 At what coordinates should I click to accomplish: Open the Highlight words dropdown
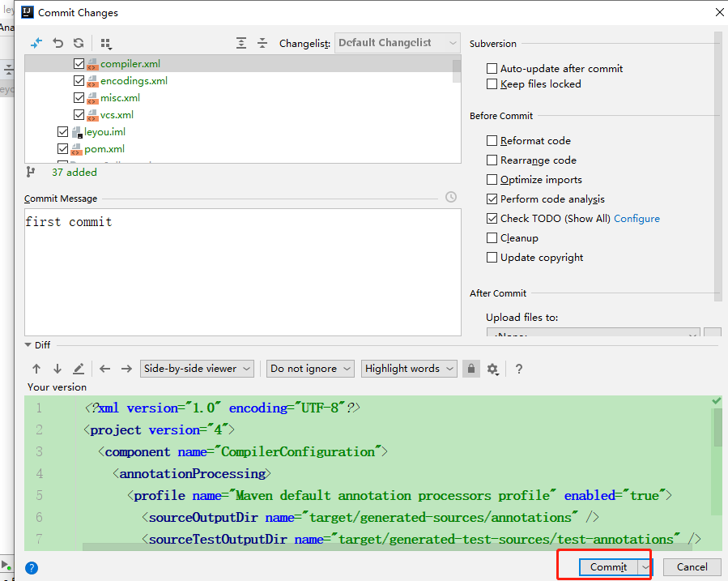pos(409,369)
